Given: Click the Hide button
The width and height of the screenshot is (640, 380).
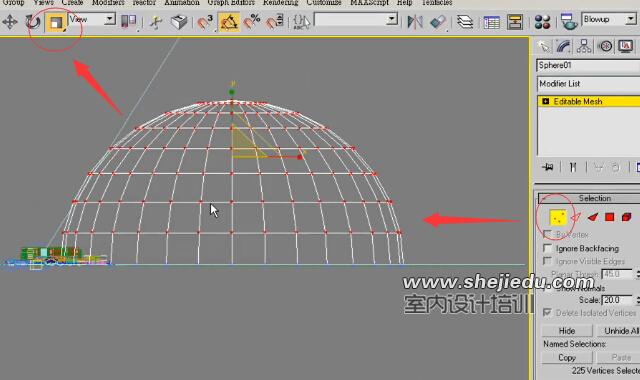Looking at the screenshot, I should tap(567, 331).
